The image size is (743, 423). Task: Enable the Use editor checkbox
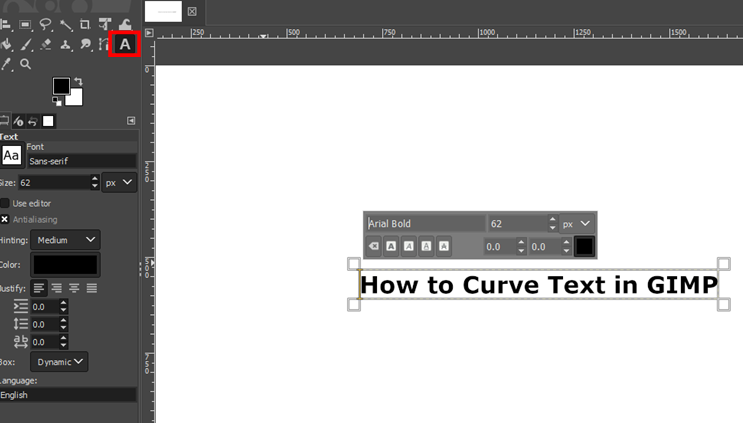click(x=5, y=203)
